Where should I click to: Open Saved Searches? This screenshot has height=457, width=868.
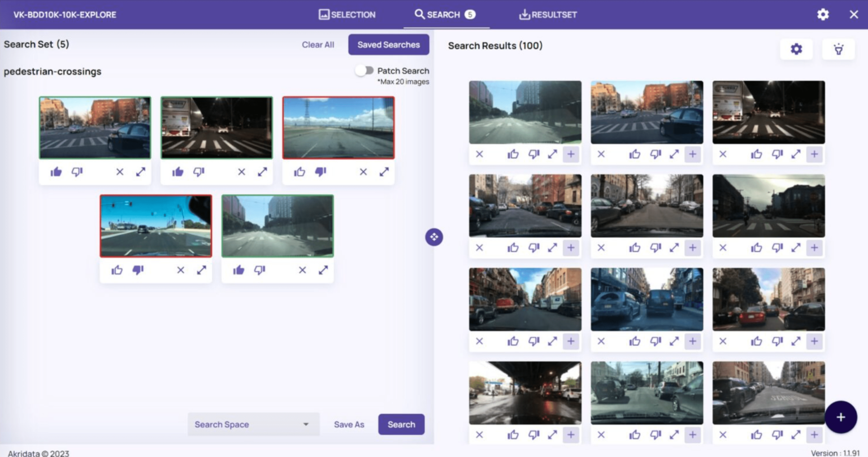pos(389,45)
